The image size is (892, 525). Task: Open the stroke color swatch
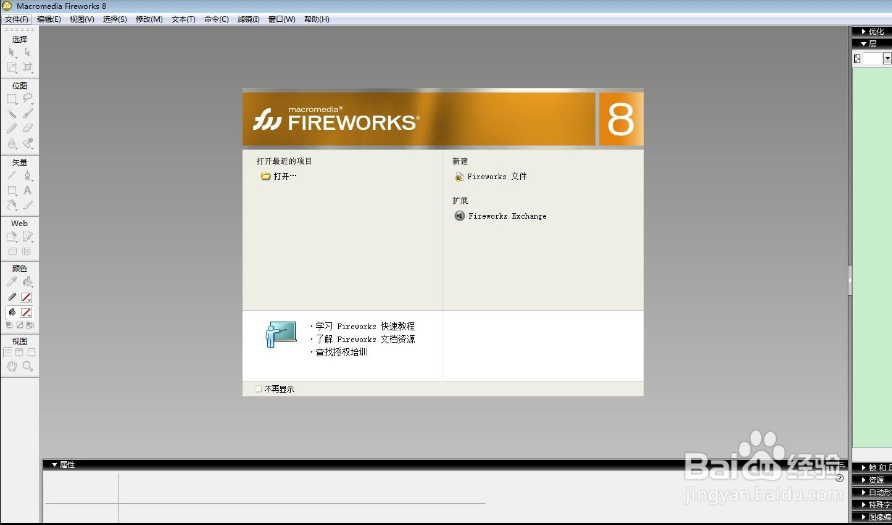coord(26,297)
